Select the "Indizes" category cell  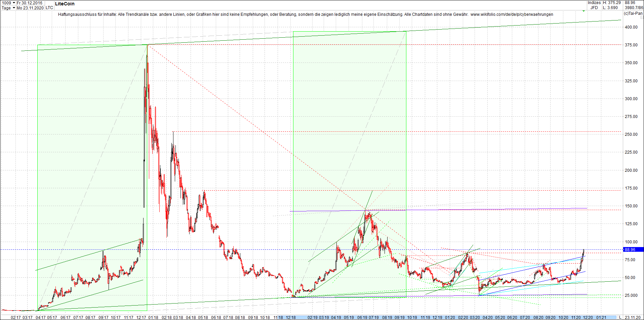pos(594,3)
